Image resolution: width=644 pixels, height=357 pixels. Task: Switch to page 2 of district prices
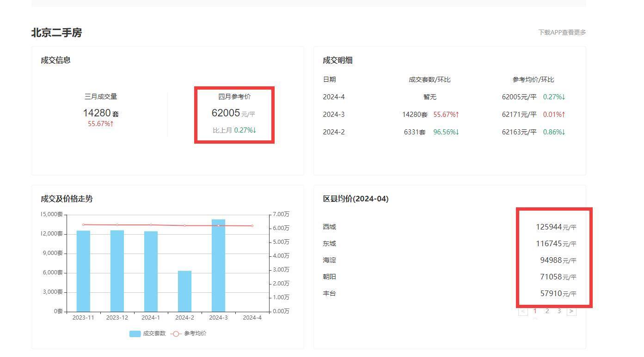[x=547, y=311]
